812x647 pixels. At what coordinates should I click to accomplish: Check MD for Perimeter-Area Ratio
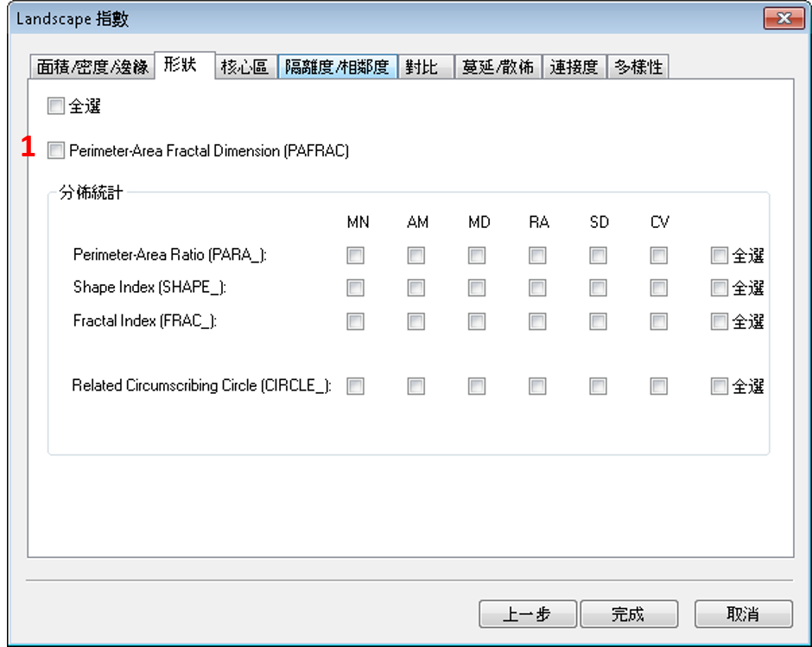(x=477, y=256)
